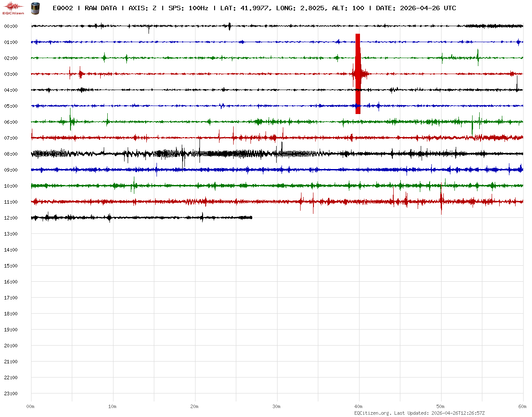Viewport: 532px width, 417px height.
Task: Click the seismometer sensor icon beside the logo
Action: point(35,8)
